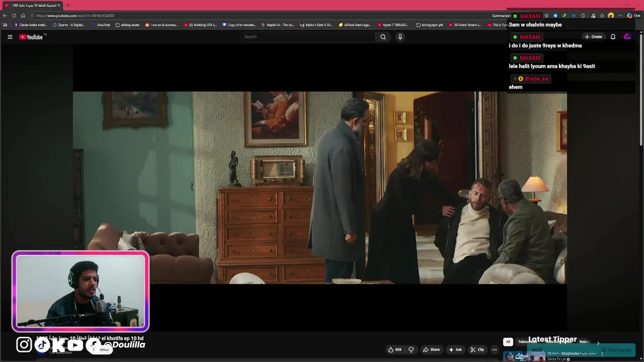Image resolution: width=644 pixels, height=362 pixels.
Task: Click the Instagram icon in stream overlay
Action: [24, 344]
